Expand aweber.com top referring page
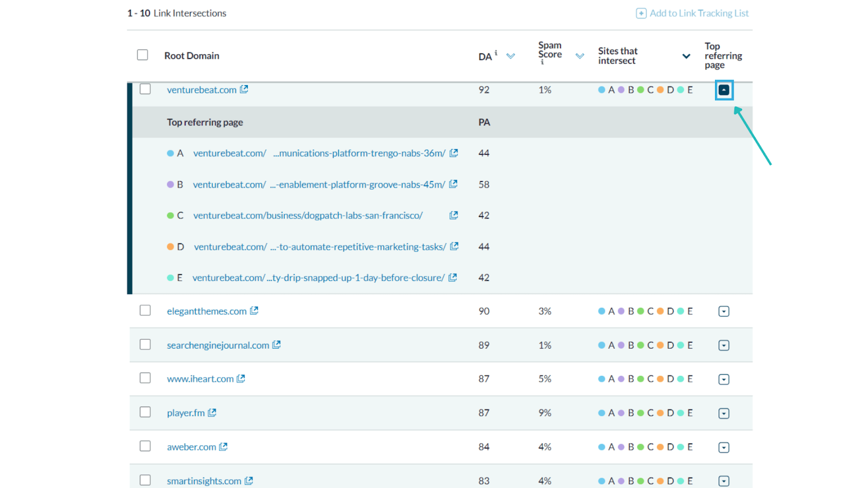The image size is (868, 488). [x=724, y=447]
